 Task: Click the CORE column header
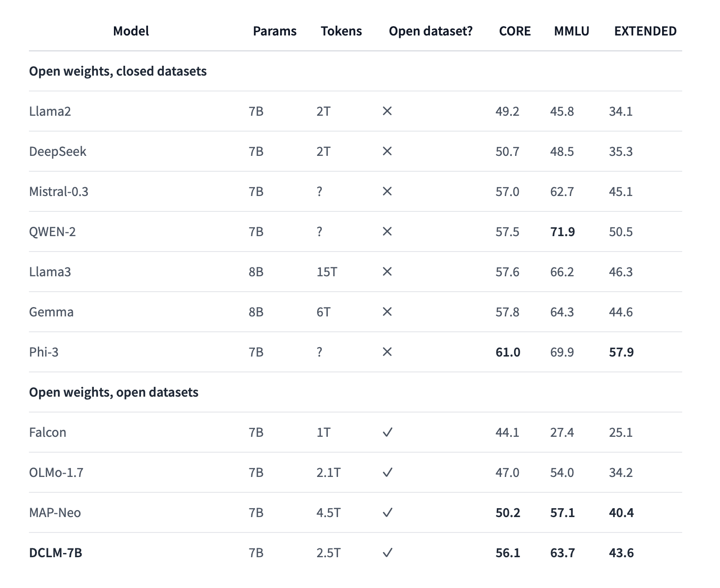coord(515,31)
